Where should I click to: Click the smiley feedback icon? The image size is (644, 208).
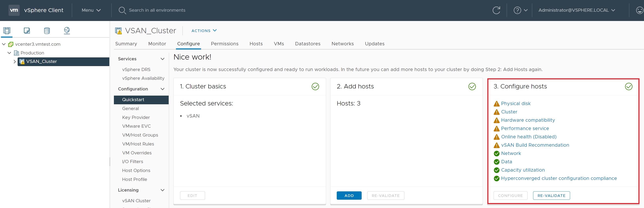[x=639, y=10]
